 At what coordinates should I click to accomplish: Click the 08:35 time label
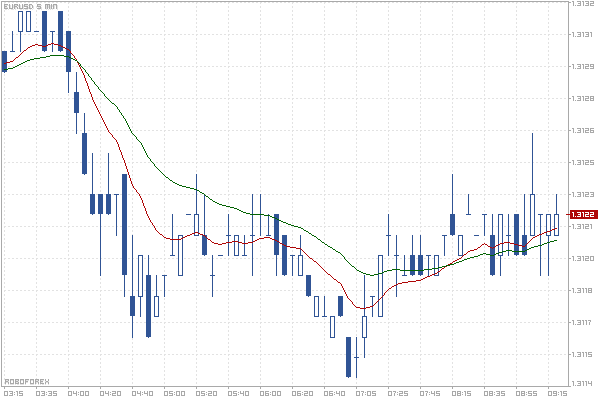494,393
